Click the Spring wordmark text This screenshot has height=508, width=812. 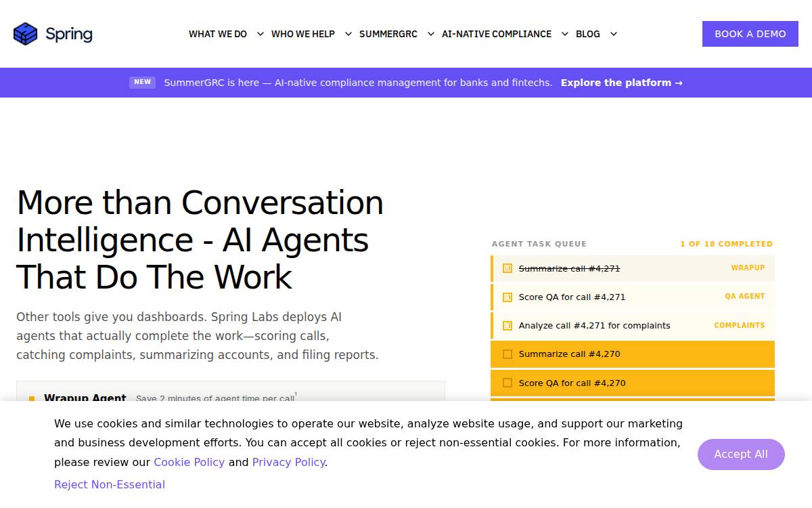pos(69,34)
